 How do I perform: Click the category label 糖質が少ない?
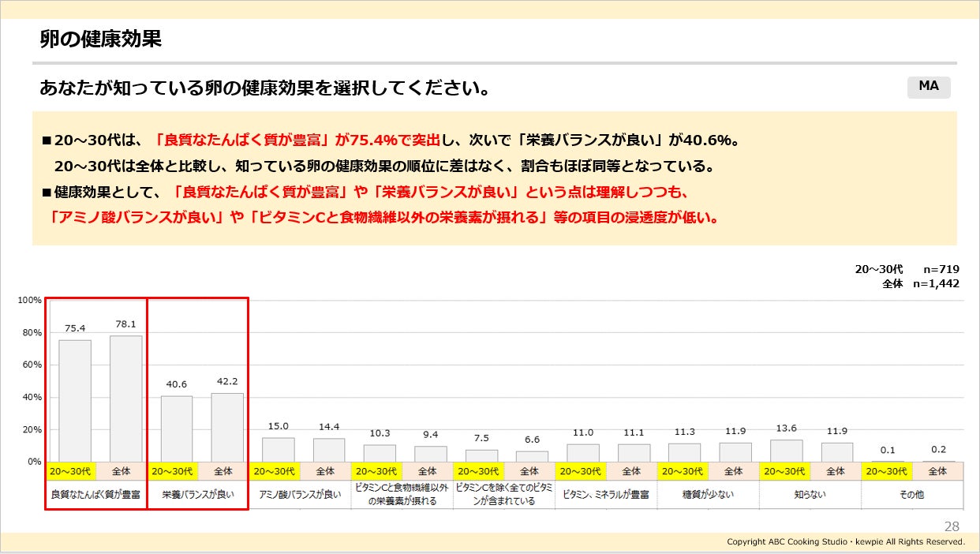tap(708, 495)
